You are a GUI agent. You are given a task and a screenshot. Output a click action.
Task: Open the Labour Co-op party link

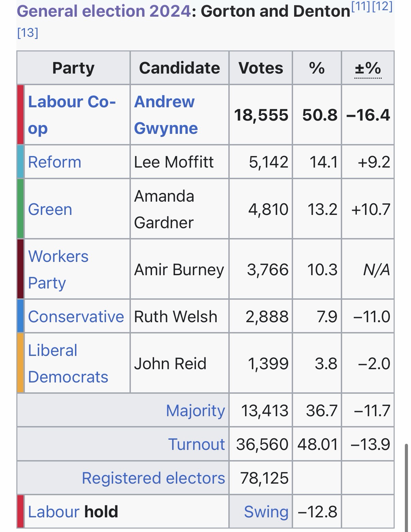(x=72, y=102)
